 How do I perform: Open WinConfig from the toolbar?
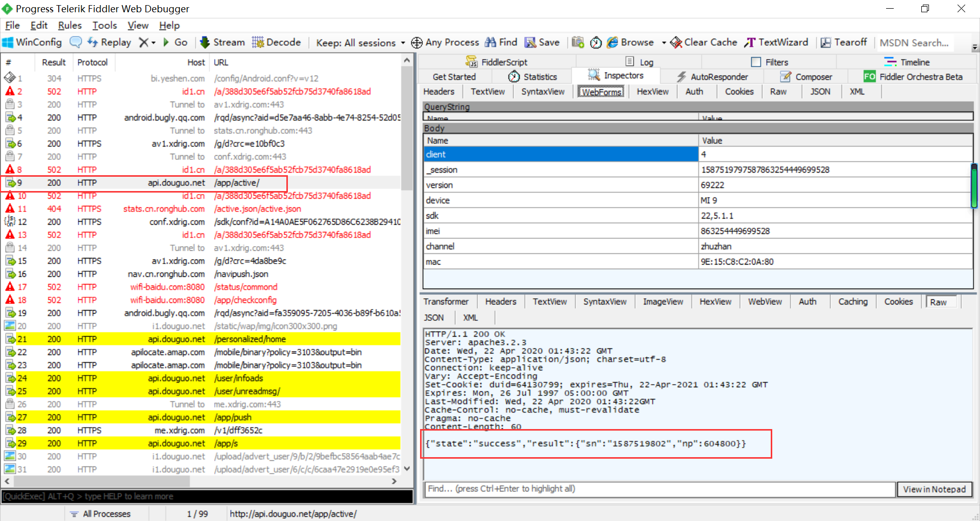(x=32, y=42)
